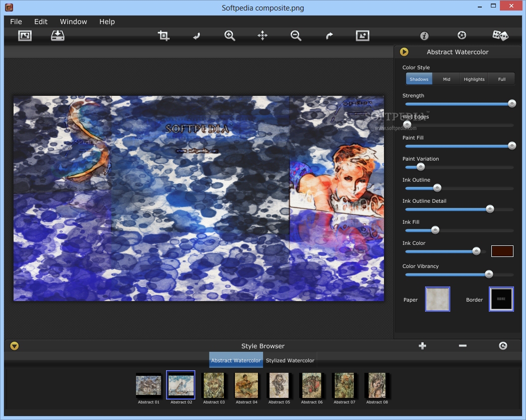Choose a Paper texture via its thumbnail

(438, 299)
